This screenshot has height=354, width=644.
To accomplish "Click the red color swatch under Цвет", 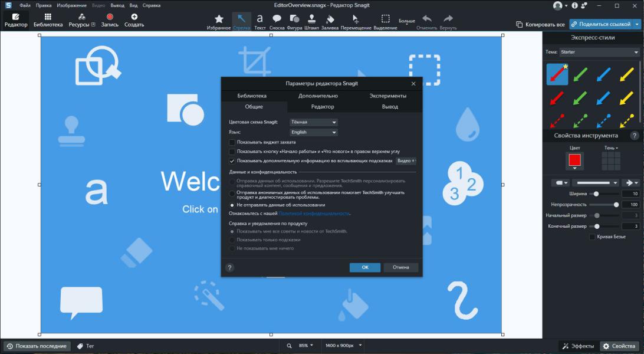I will (x=574, y=160).
